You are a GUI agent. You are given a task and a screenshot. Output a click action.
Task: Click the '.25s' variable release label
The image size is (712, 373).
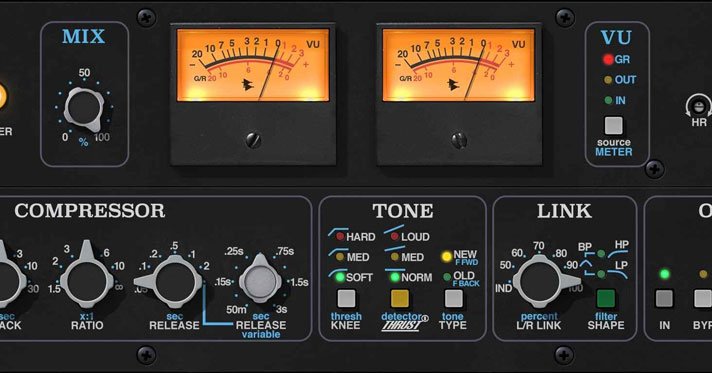click(x=233, y=251)
